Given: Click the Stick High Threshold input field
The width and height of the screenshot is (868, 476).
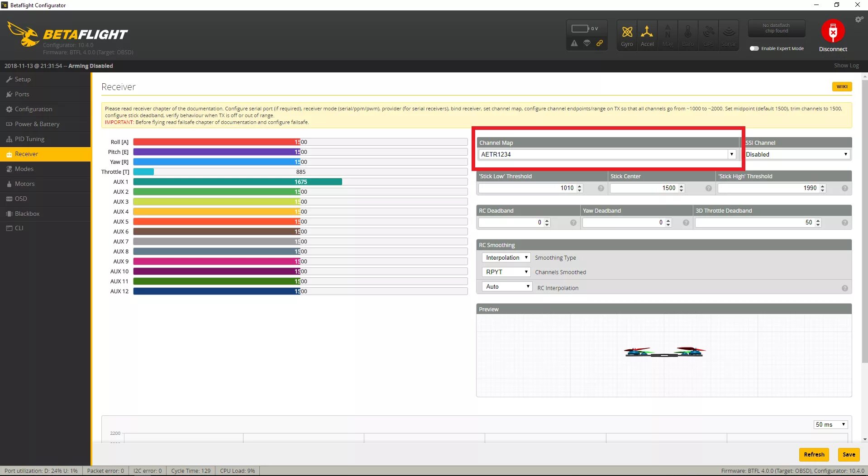Looking at the screenshot, I should 772,188.
